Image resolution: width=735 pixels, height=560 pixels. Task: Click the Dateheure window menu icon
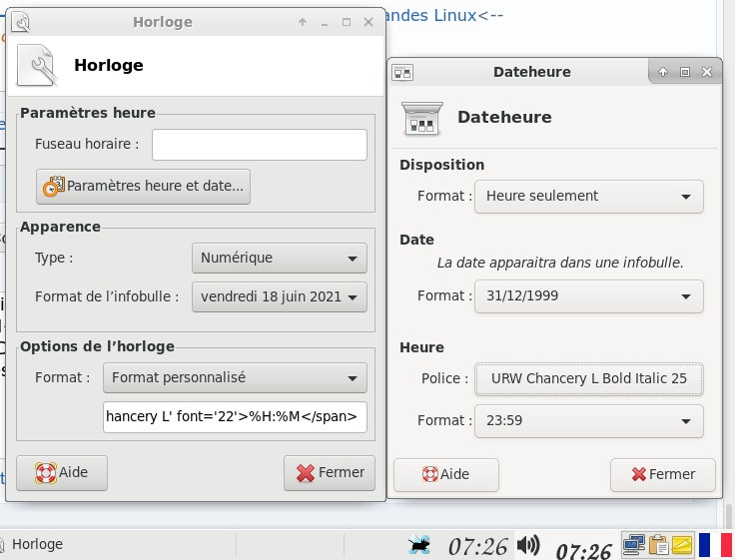point(402,72)
